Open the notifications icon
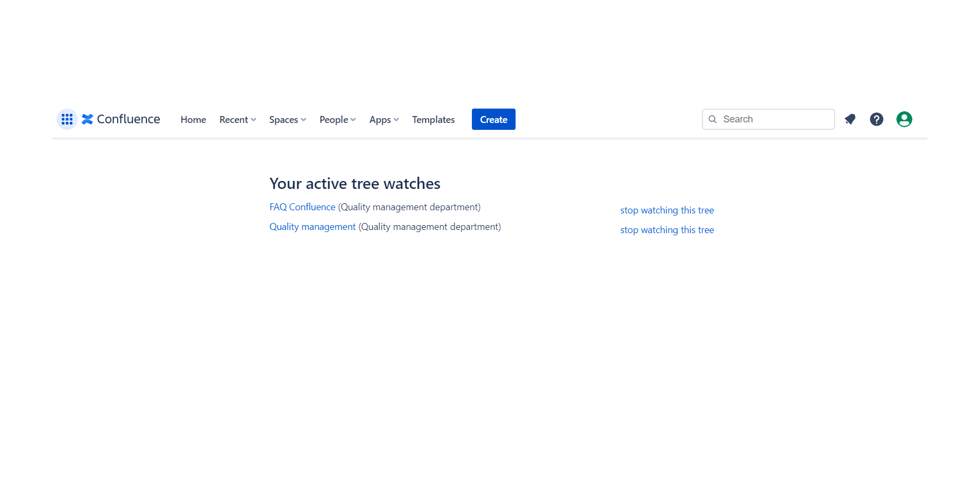This screenshot has width=980, height=479. click(x=850, y=119)
